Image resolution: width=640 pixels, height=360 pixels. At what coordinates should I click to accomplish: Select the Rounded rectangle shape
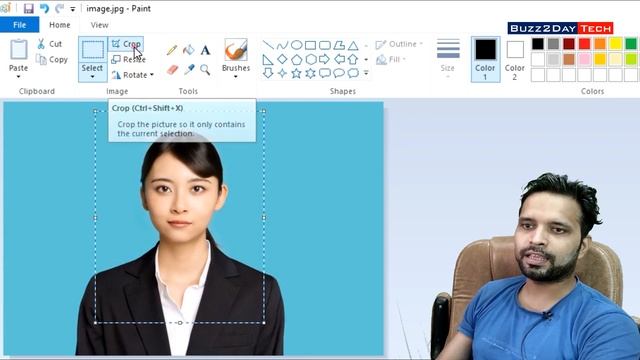pyautogui.click(x=325, y=45)
